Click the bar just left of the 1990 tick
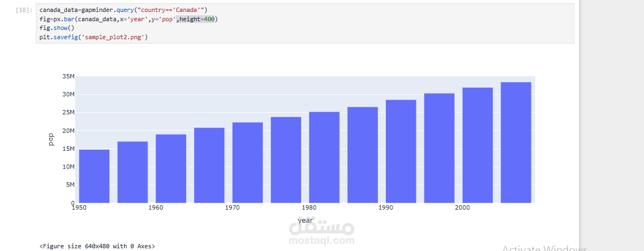This screenshot has height=251, width=644. (x=363, y=155)
